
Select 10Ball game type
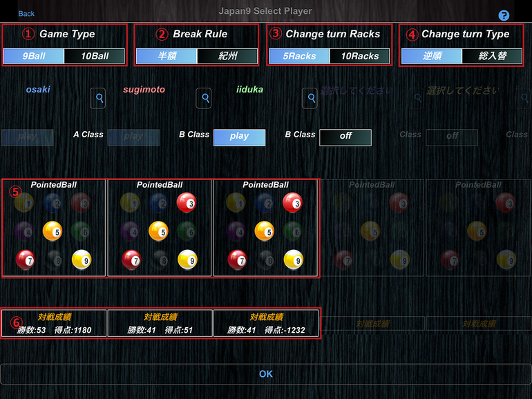click(95, 56)
